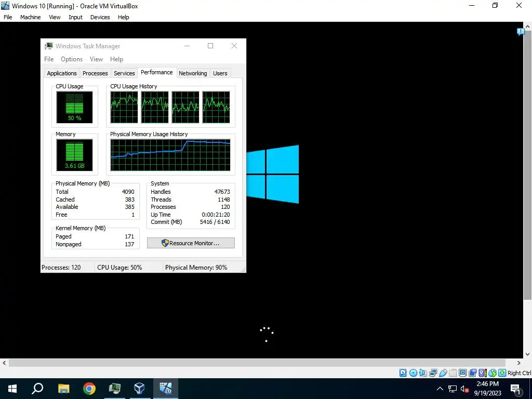
Task: Click the clock showing 2:46 PM
Action: click(x=487, y=384)
